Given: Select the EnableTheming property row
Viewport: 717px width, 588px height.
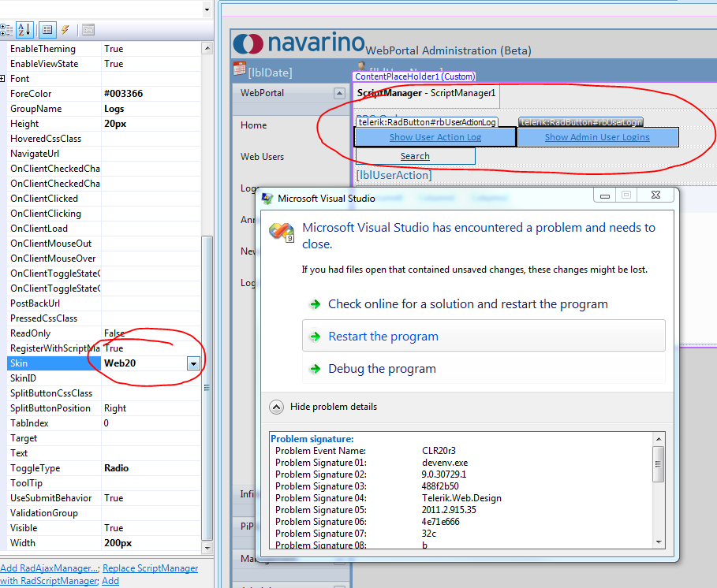Looking at the screenshot, I should (x=104, y=49).
